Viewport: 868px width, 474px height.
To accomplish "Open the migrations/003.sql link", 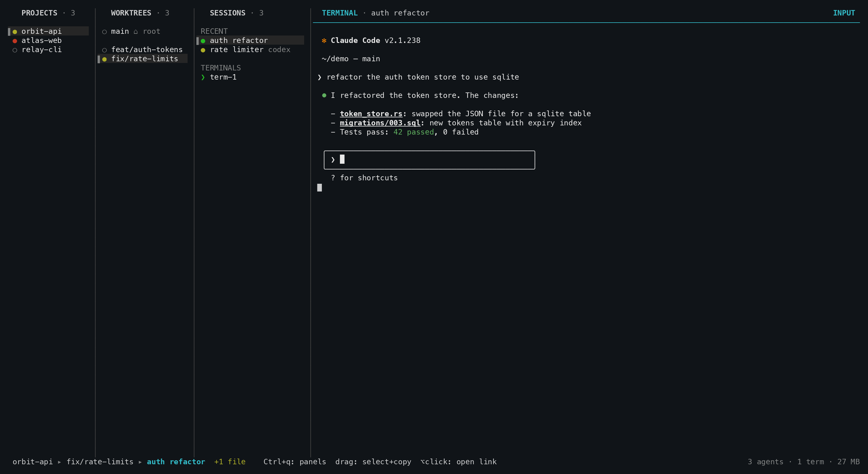I will pyautogui.click(x=380, y=123).
